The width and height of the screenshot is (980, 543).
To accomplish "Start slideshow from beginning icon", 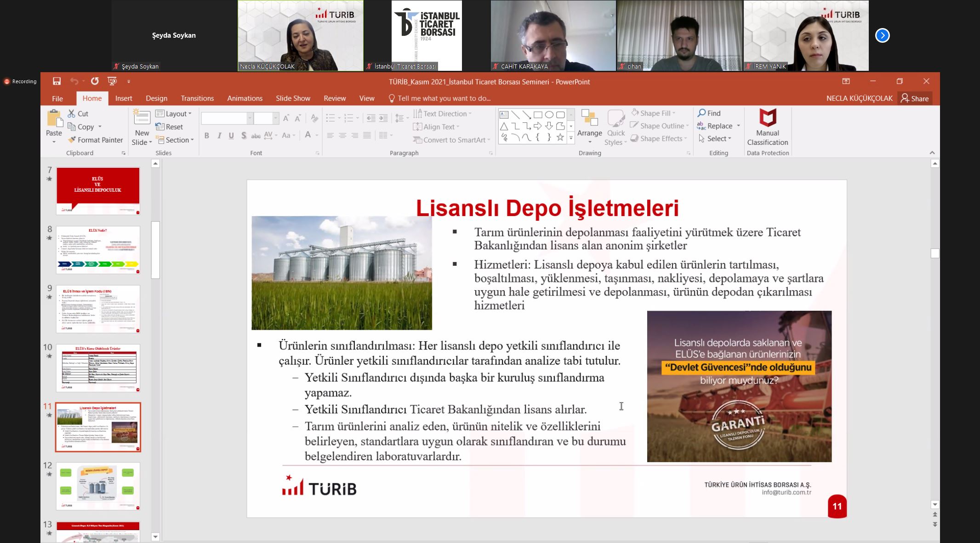I will pyautogui.click(x=112, y=81).
